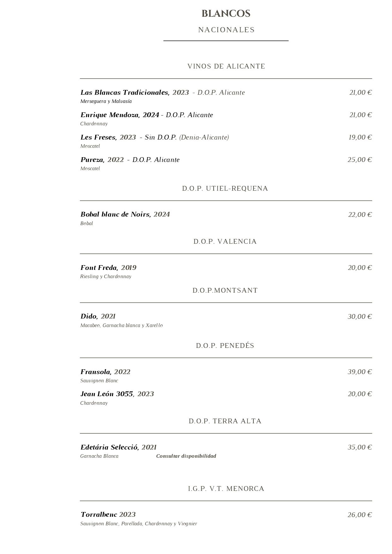The width and height of the screenshot is (392, 554).
Task: Select the D.O.P. TERRA ALTA heading
Action: pyautogui.click(x=225, y=421)
